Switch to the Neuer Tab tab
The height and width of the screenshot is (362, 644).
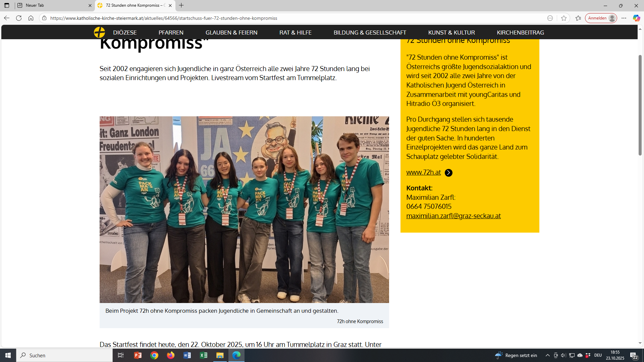click(x=54, y=5)
